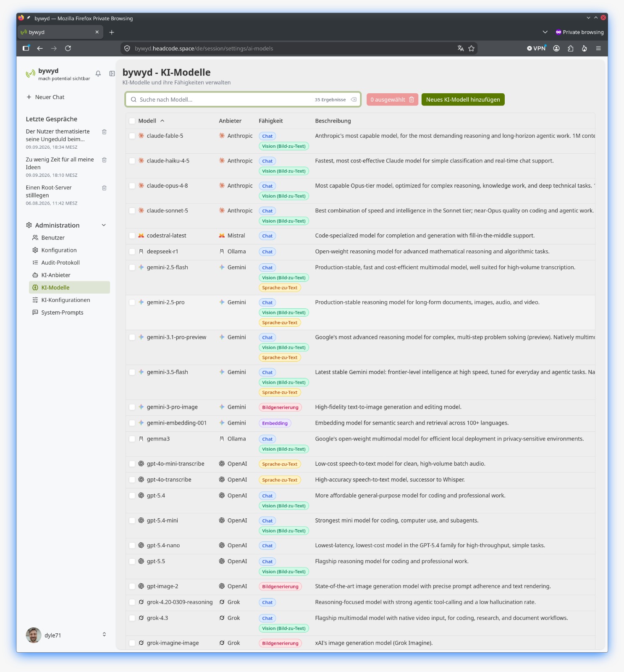Viewport: 624px width, 672px height.
Task: Delete the 'Einen Root-Server stilllegen' conversation
Action: point(105,188)
